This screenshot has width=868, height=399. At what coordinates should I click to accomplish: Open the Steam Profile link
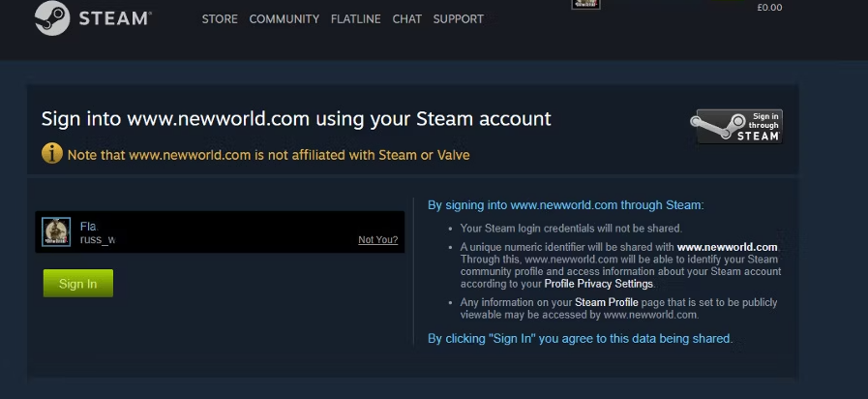[x=606, y=302]
